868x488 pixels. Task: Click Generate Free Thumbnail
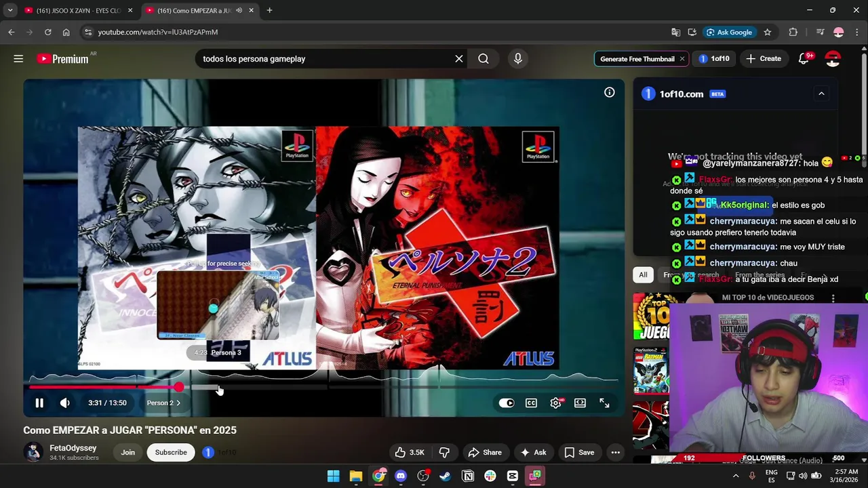point(637,59)
